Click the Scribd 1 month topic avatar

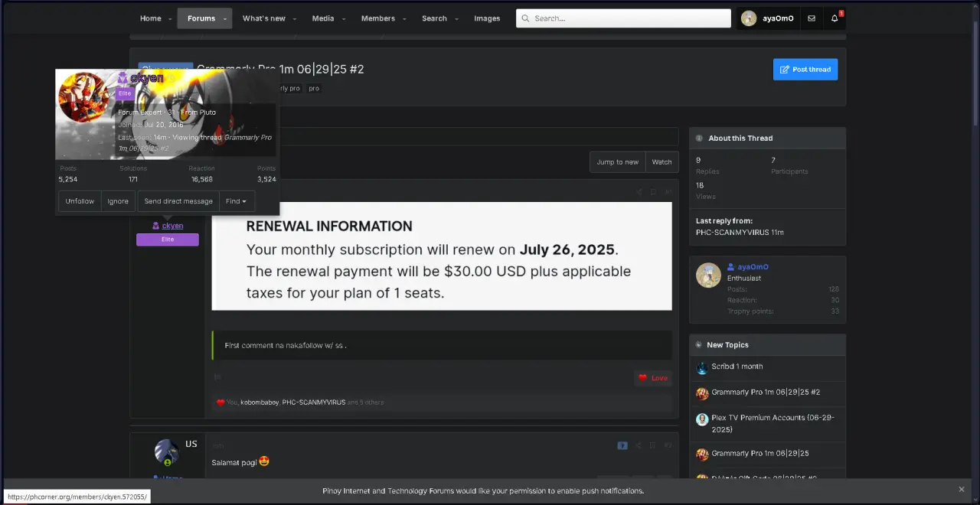(702, 368)
